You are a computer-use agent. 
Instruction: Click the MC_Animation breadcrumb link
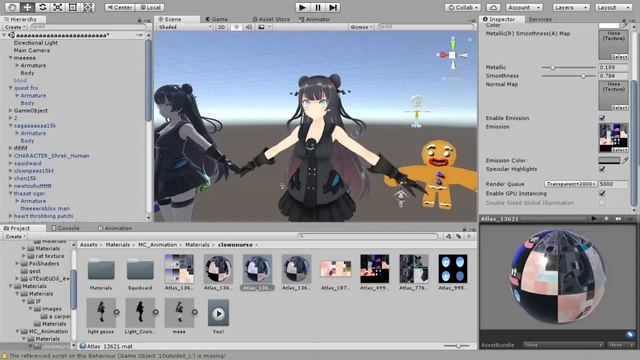pyautogui.click(x=157, y=245)
